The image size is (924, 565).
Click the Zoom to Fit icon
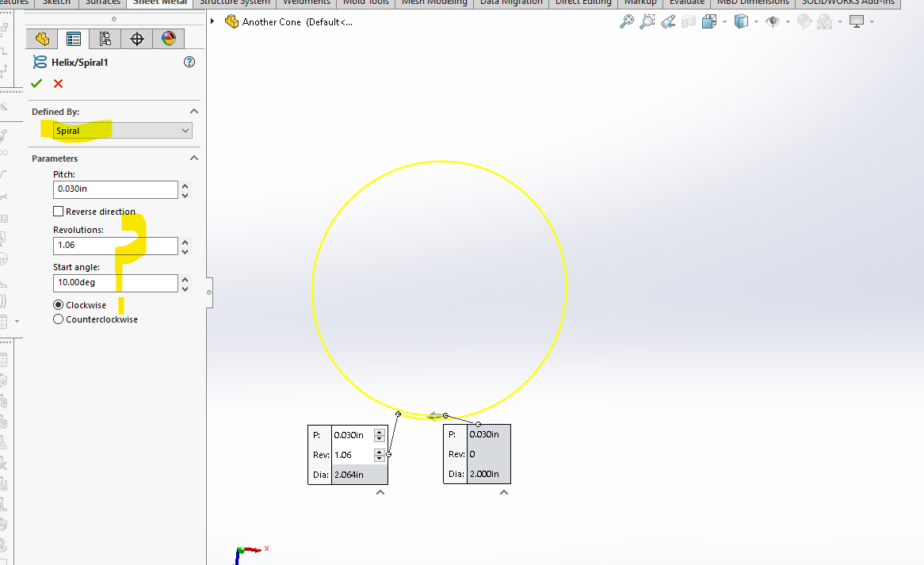tap(626, 21)
